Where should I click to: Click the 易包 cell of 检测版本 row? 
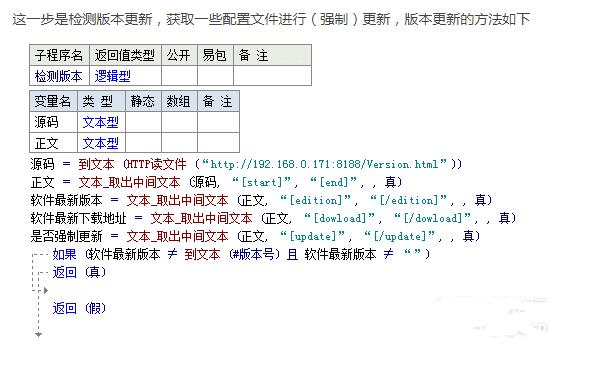click(x=215, y=76)
